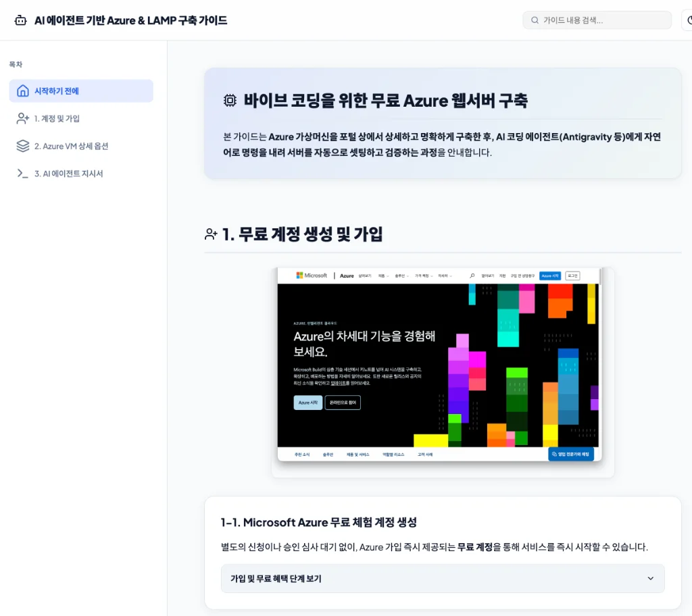Click the add-user icon beside 1. 계정 및 가입

coord(22,118)
